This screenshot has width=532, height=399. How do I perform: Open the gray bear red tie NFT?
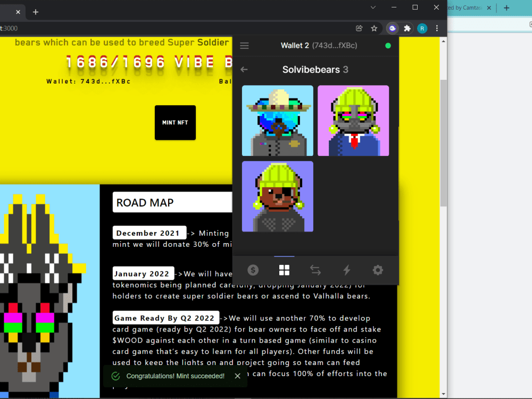pos(353,120)
